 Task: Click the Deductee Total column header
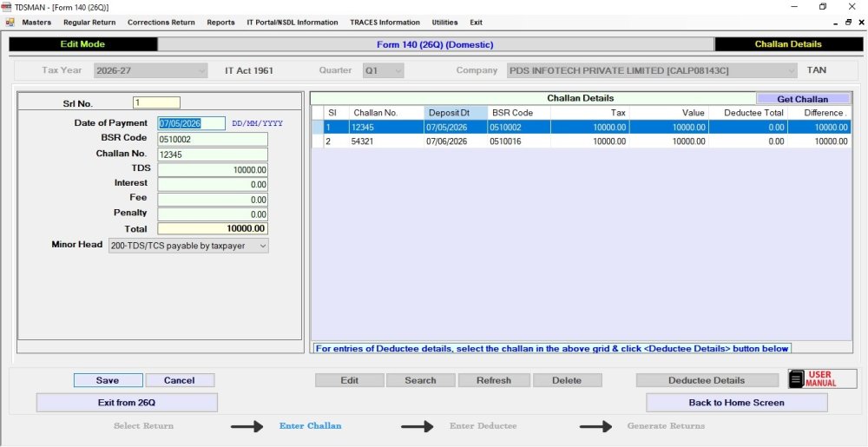(x=748, y=113)
